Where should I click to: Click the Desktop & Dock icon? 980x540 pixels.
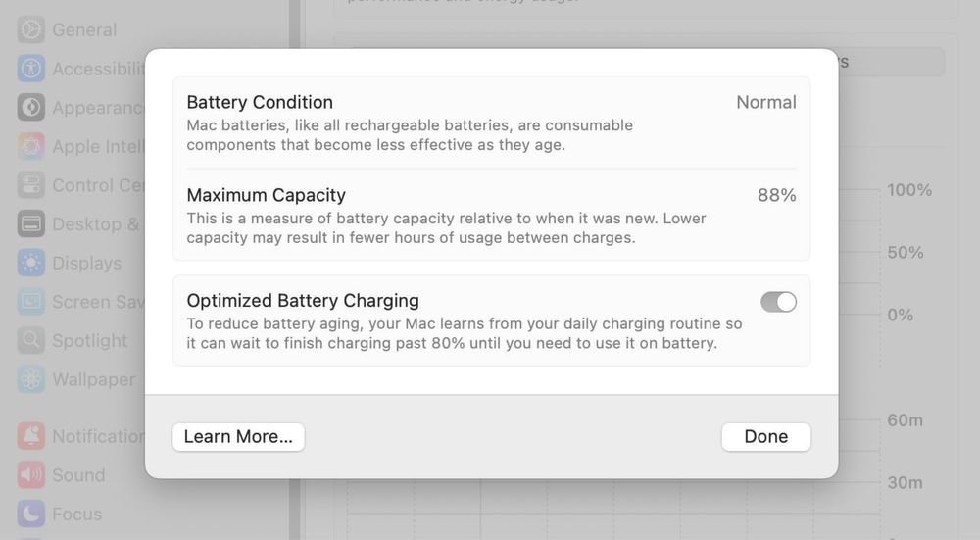(x=31, y=223)
